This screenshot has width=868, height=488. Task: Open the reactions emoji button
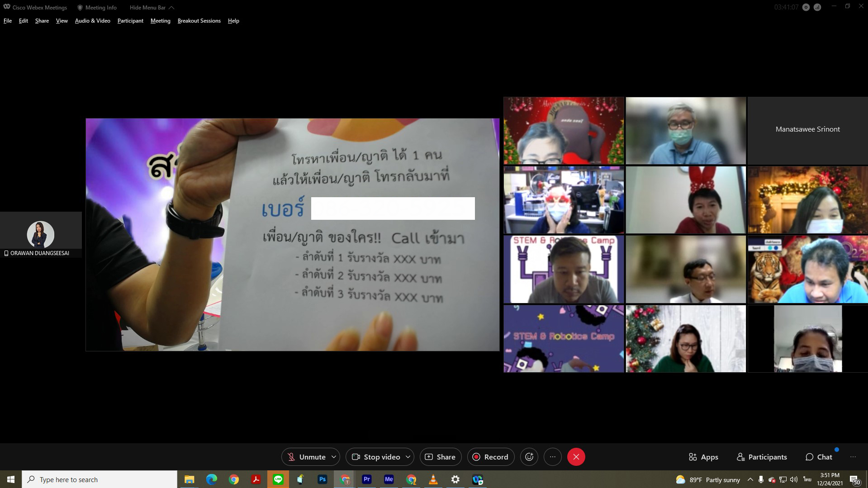click(529, 457)
